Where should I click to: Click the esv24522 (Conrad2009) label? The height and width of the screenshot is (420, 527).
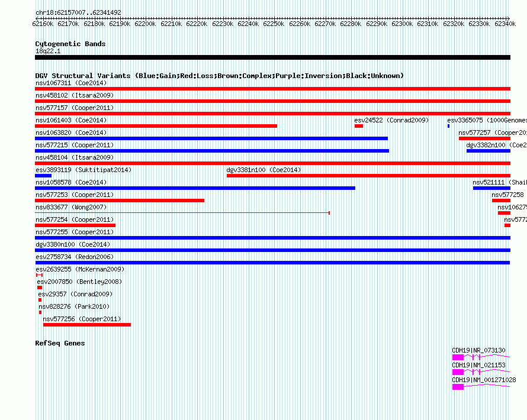point(391,120)
